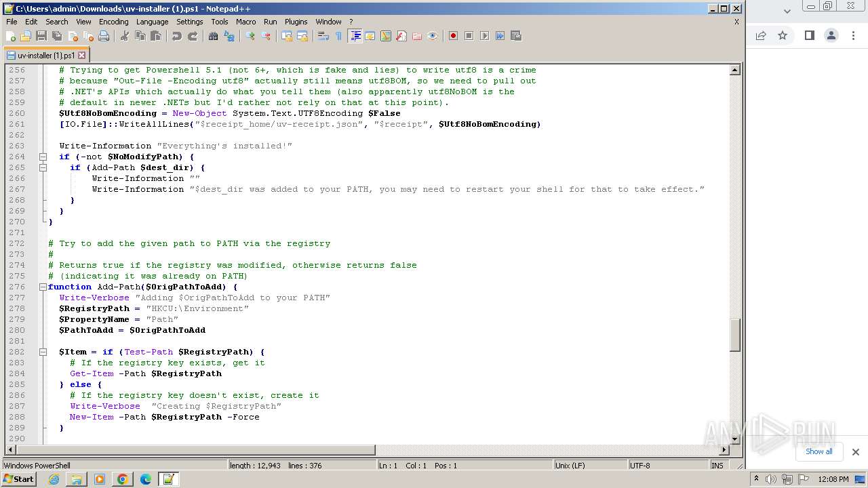
Task: Click INS insert mode indicator
Action: [x=717, y=466]
